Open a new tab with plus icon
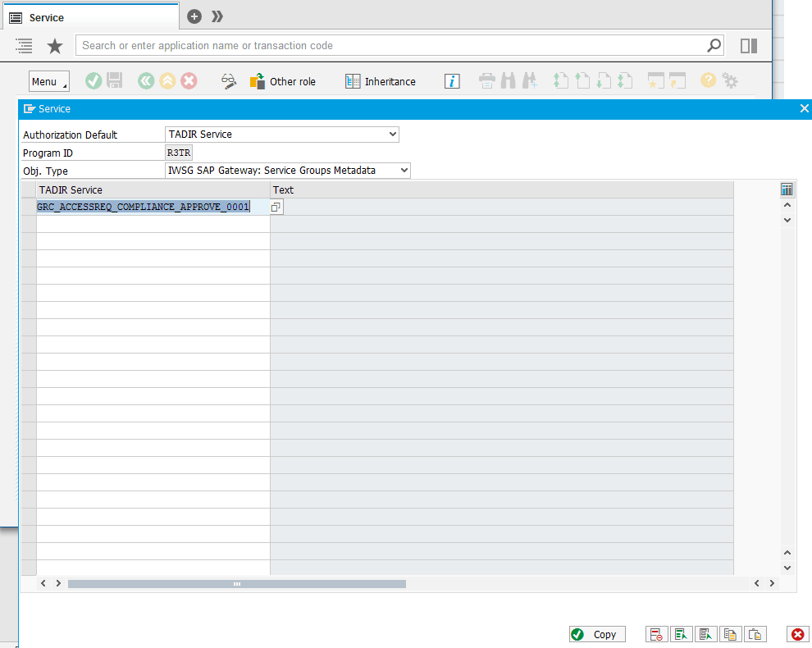 tap(194, 16)
